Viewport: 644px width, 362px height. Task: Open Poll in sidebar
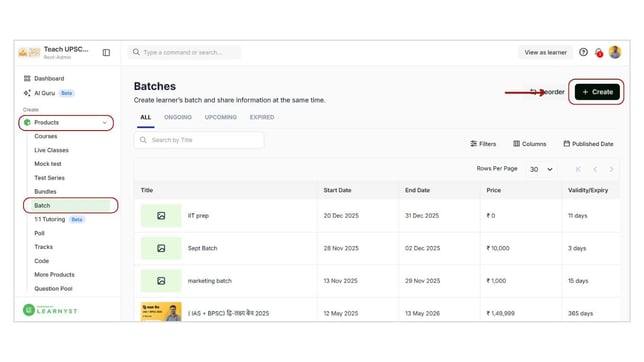point(39,233)
